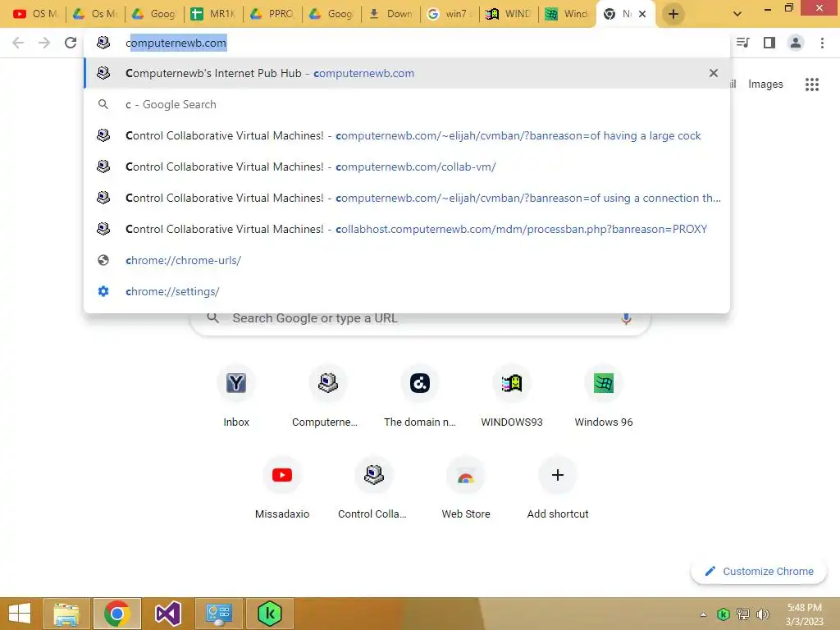Open the Control Colla... shortcut tile

(x=374, y=489)
